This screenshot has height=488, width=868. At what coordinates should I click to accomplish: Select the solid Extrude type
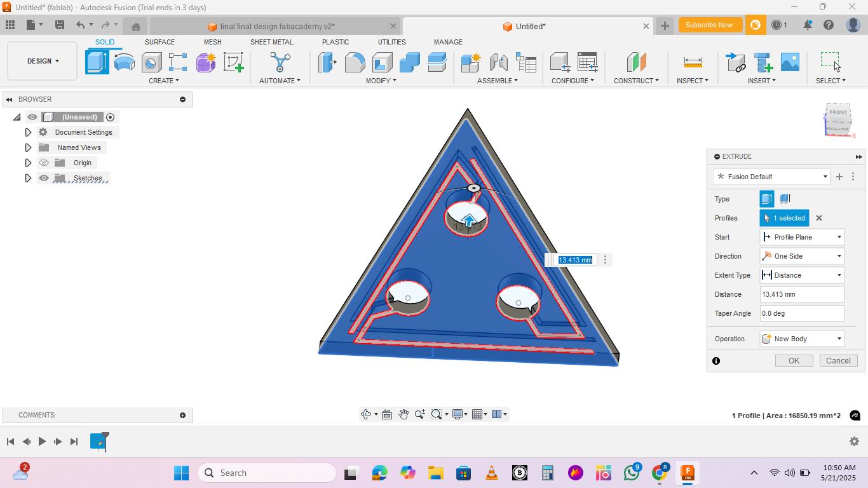click(x=767, y=199)
